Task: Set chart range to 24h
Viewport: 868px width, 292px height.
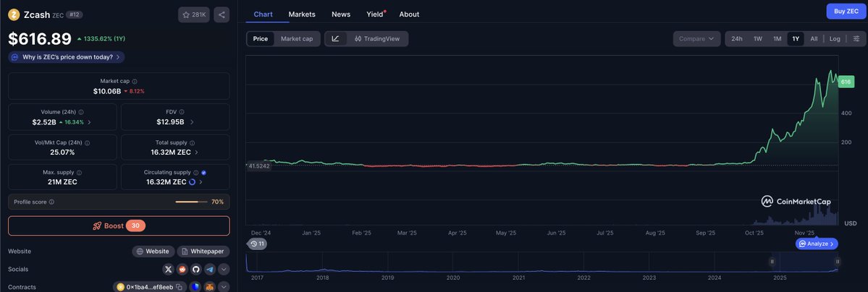Action: tap(737, 39)
